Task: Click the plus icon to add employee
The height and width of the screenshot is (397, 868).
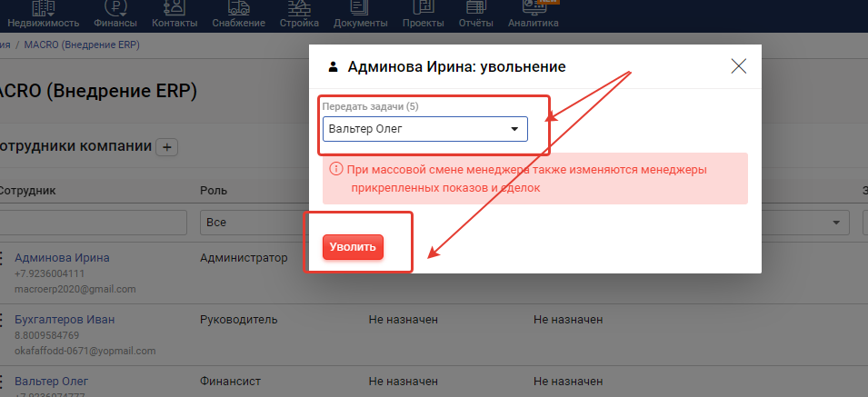Action: coord(168,146)
